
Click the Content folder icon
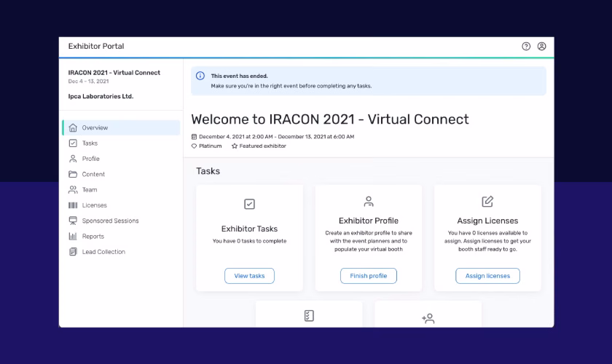click(x=73, y=174)
